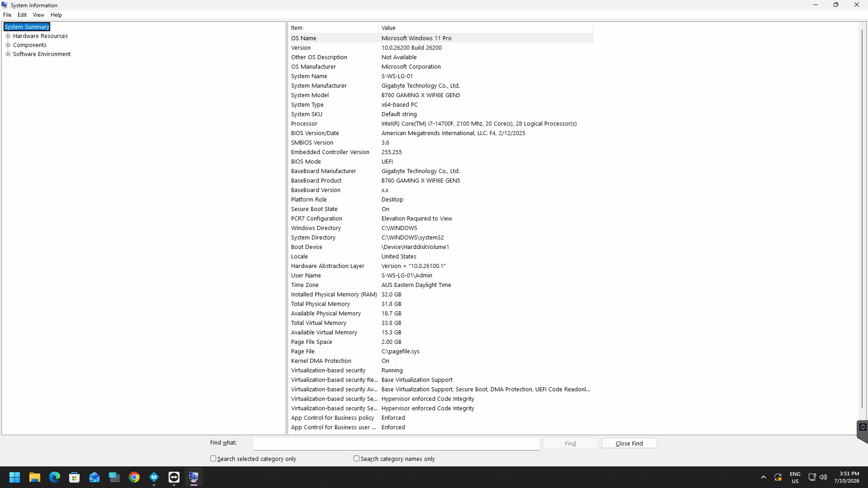
Task: Expand the Components tree node
Action: (8, 45)
